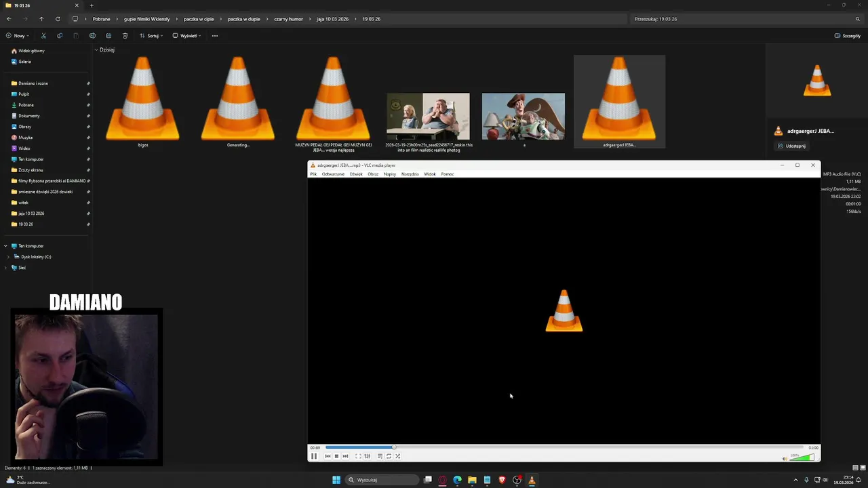The image size is (868, 488).
Task: Select the Generating... audio file
Action: tap(238, 102)
